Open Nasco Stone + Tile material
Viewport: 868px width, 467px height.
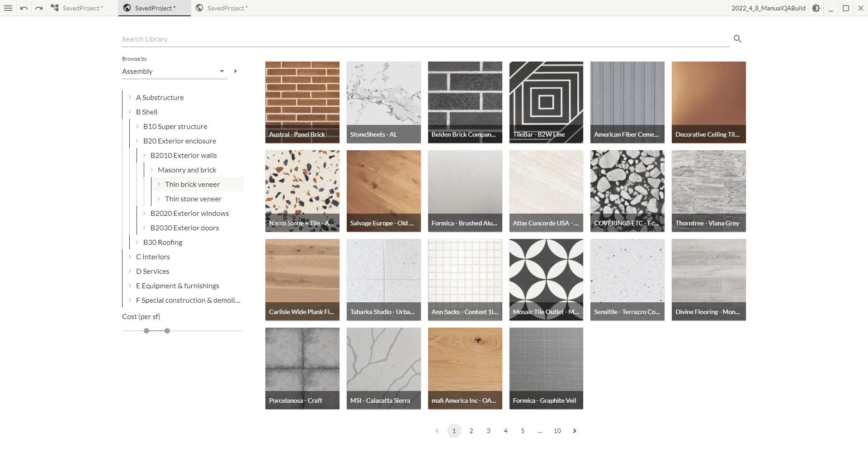click(302, 191)
